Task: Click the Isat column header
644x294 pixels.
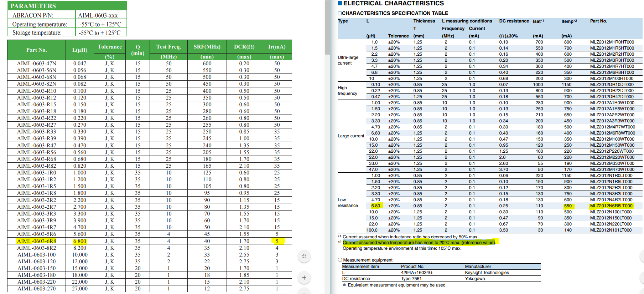Action: coord(538,21)
